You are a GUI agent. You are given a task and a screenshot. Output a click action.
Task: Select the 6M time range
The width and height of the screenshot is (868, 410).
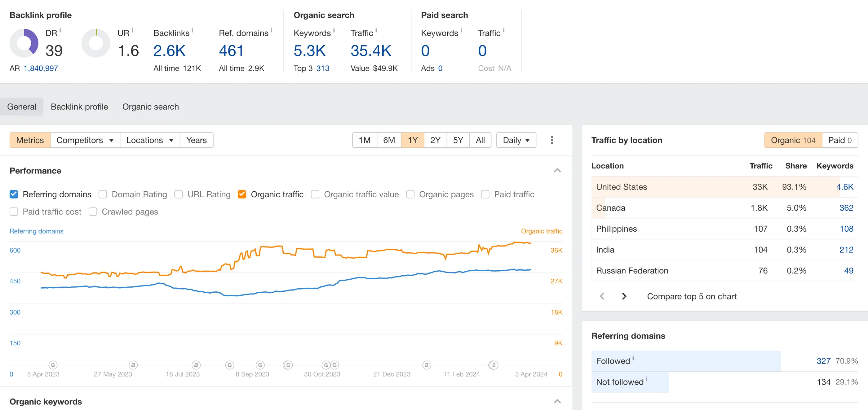(389, 140)
